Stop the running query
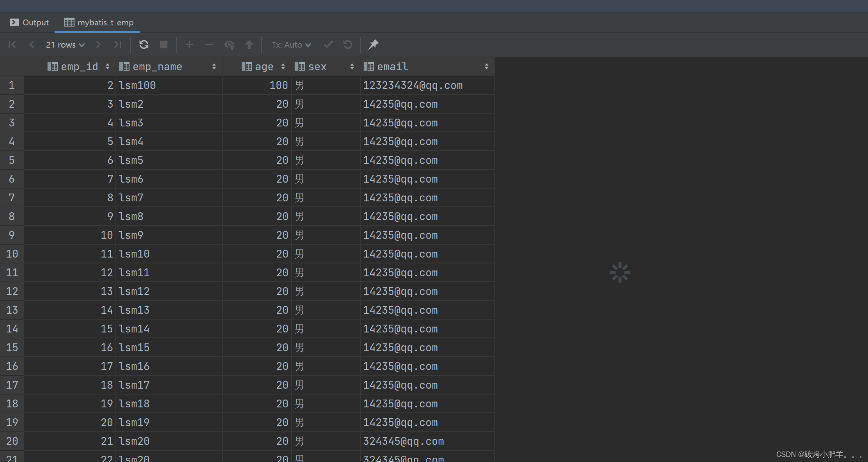 [x=164, y=44]
